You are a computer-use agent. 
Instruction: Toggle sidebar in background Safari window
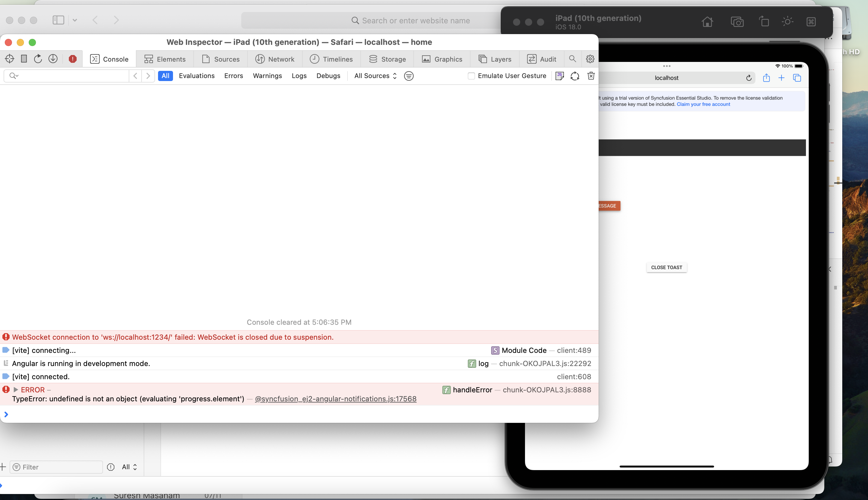(x=58, y=20)
